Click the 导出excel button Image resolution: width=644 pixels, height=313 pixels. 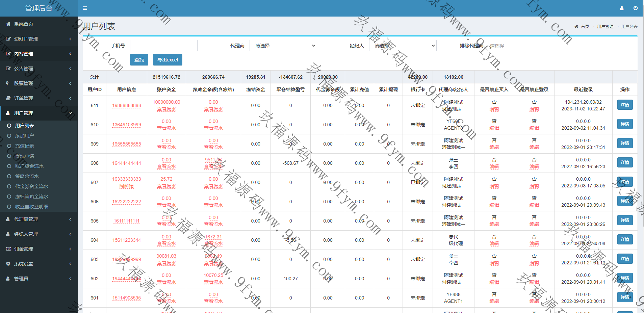click(x=168, y=60)
